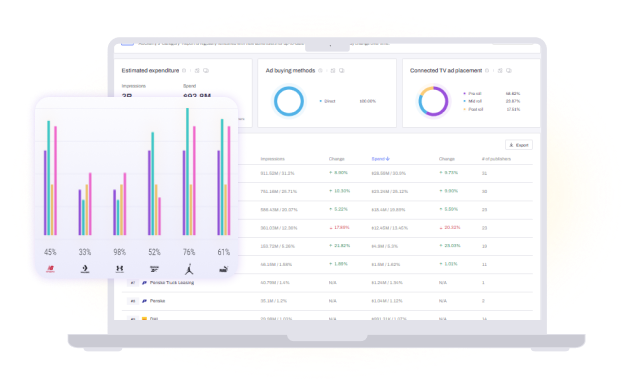Click the 98% label in the bar chart
The width and height of the screenshot is (632, 387).
(120, 252)
